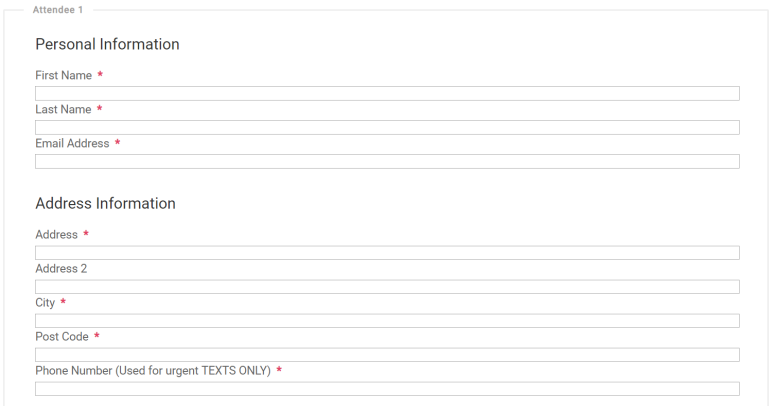
Task: Click the red asterisk beside Email Address
Action: (117, 143)
